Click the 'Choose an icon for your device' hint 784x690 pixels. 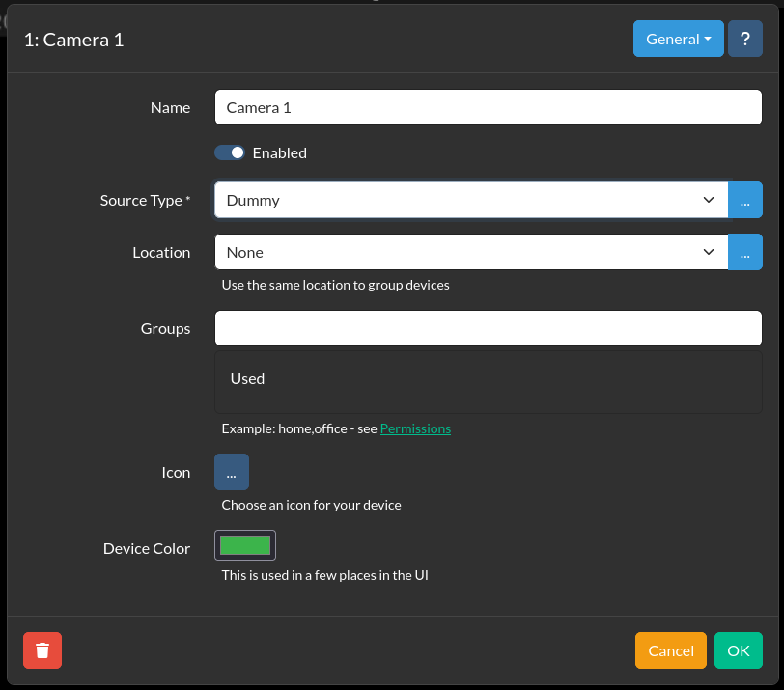click(311, 505)
